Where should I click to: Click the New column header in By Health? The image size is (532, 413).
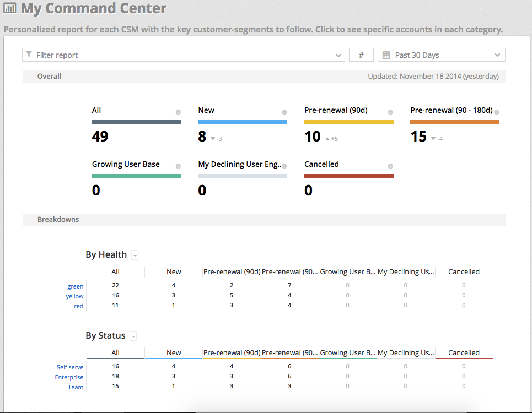(x=174, y=271)
